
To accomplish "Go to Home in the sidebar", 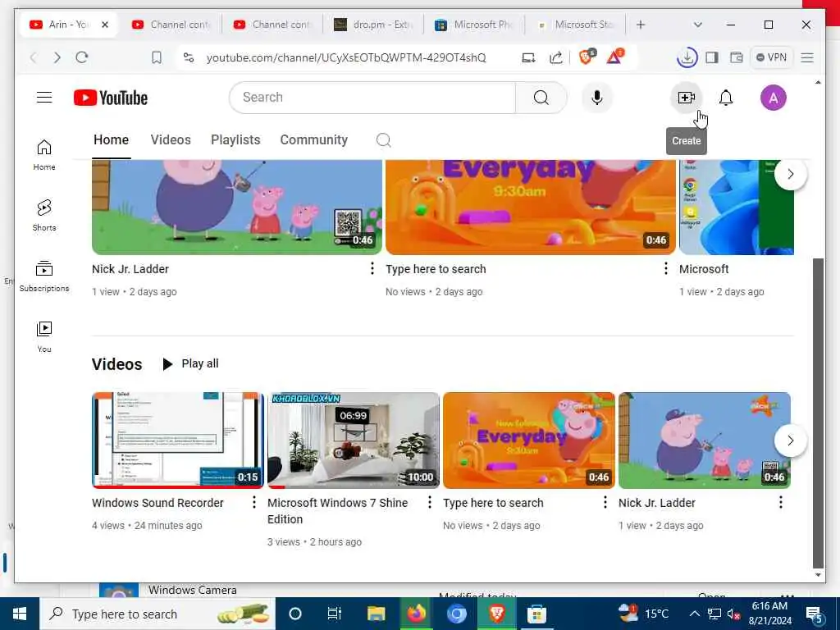I will 44,155.
